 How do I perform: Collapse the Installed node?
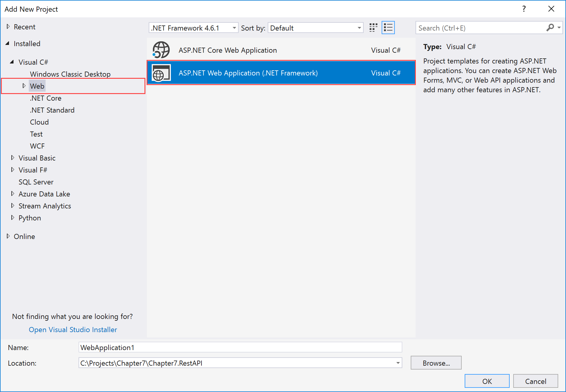click(x=7, y=43)
